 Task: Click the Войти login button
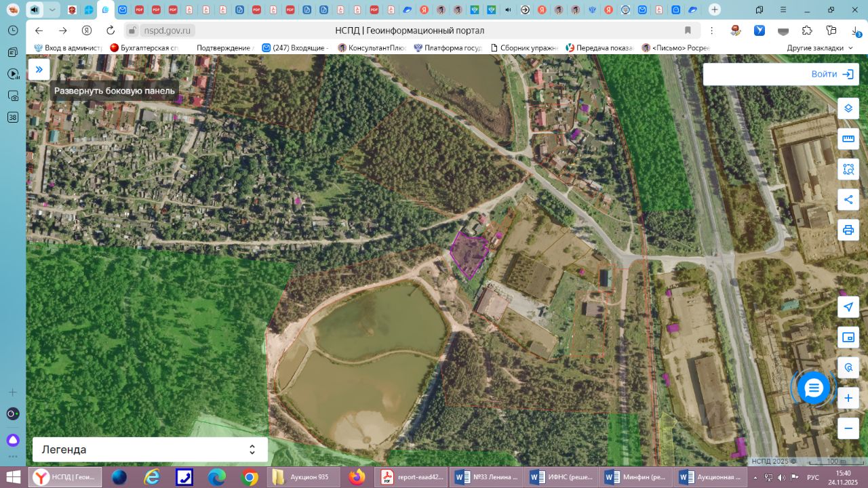(832, 75)
